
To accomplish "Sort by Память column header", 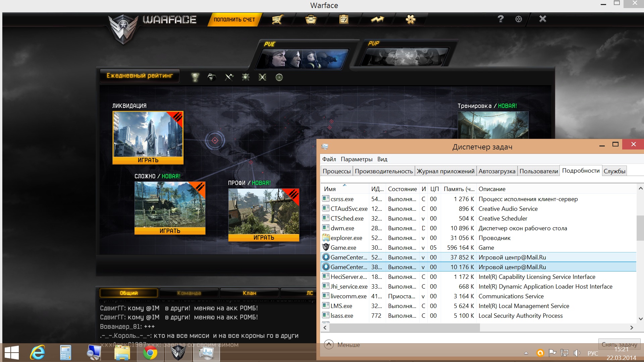I will coord(459,189).
